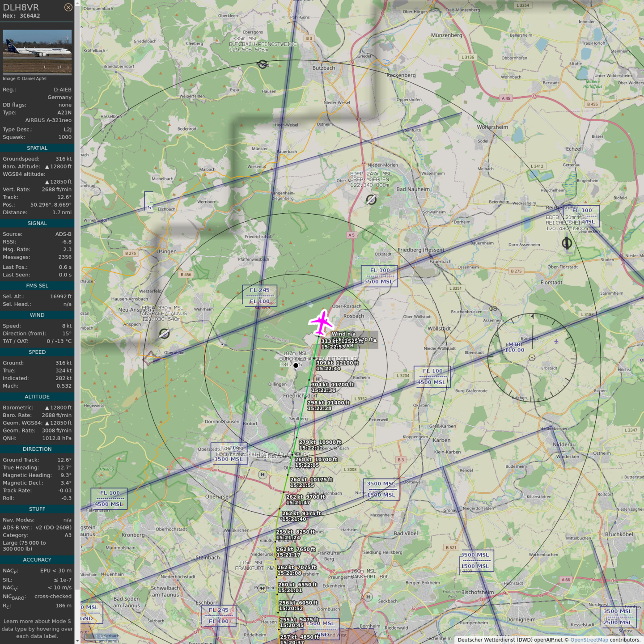Close the DLH8VR aircraft info panel
This screenshot has height=644, width=644.
coord(68,7)
